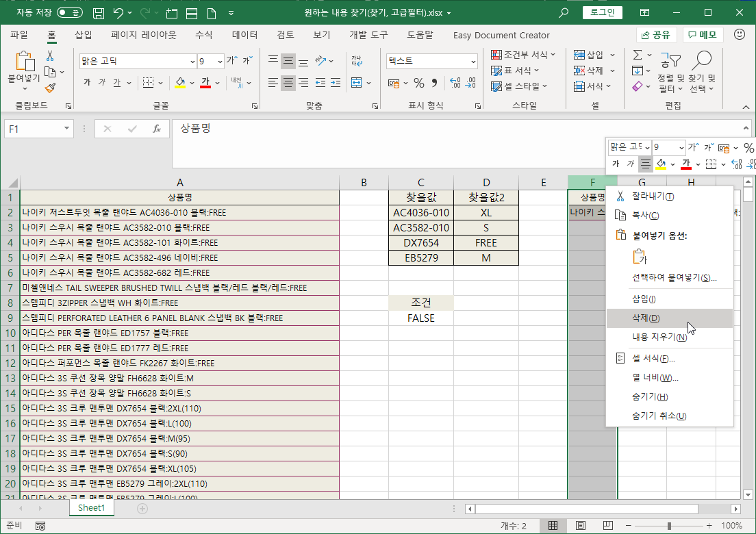Toggle Normal view button in status bar
This screenshot has height=534, width=756.
point(553,525)
